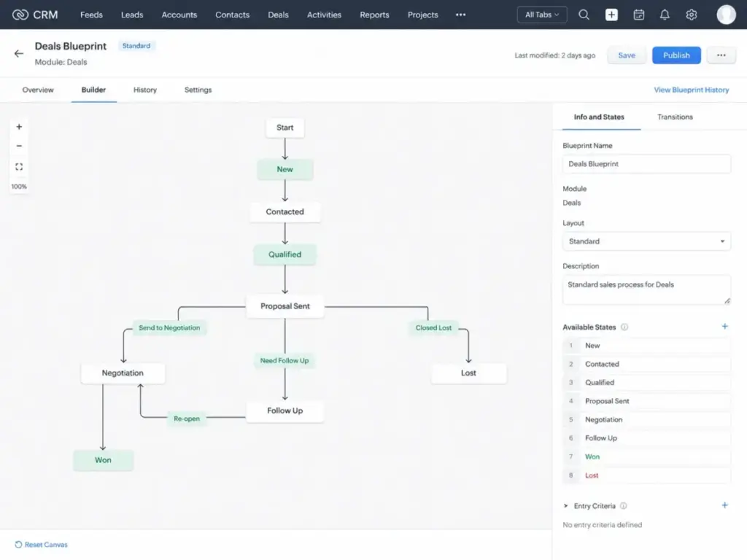Click the Reset Canvas link
The height and width of the screenshot is (560, 747).
tap(46, 544)
